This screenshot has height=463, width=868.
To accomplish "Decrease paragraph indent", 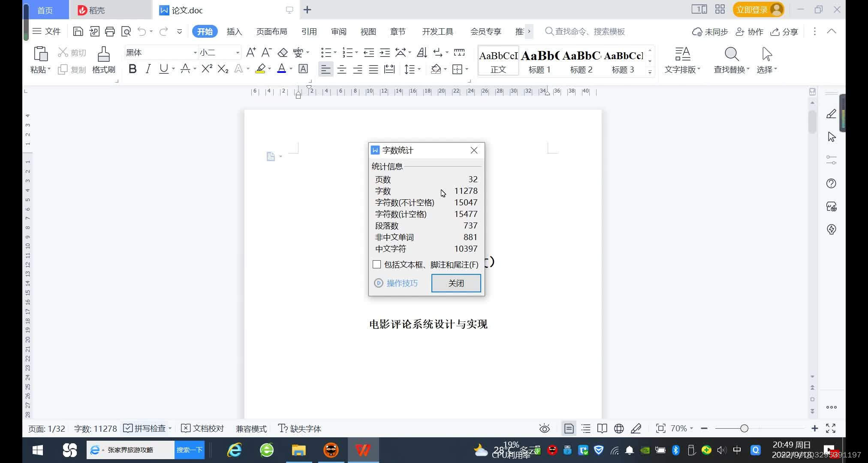I will pos(369,52).
